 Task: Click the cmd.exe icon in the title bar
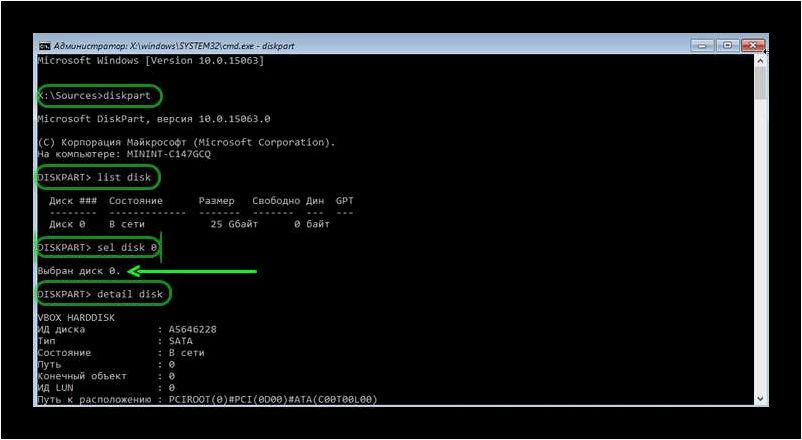(44, 46)
